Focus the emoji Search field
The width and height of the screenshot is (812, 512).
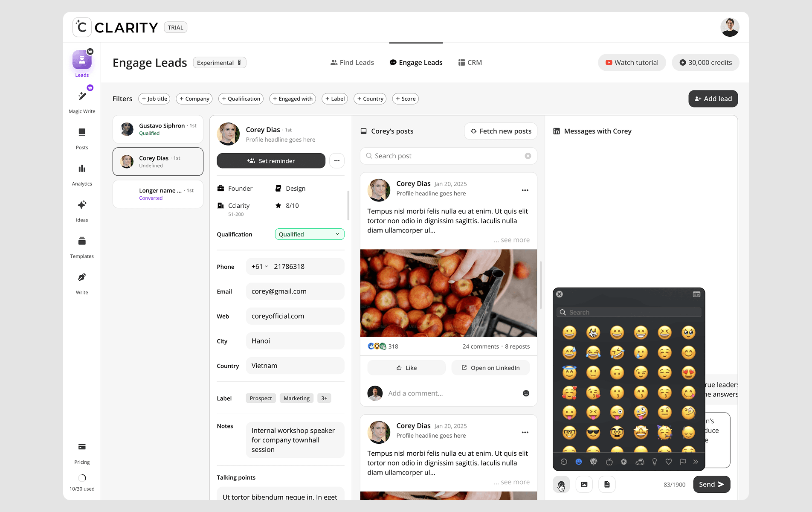[x=629, y=312]
